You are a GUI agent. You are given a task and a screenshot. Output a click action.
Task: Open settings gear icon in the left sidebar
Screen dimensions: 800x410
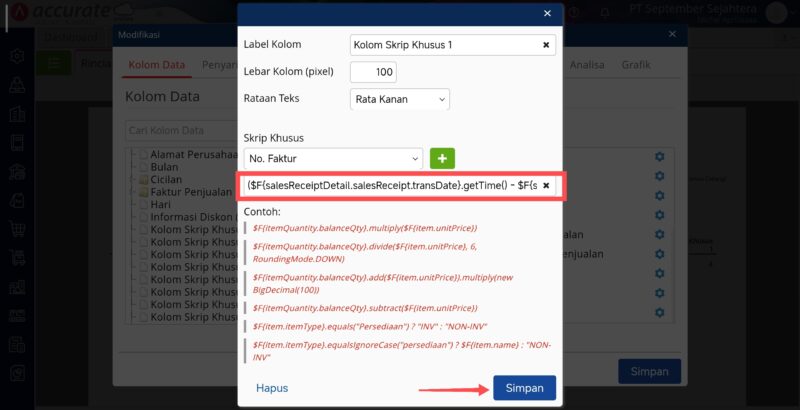point(17,56)
